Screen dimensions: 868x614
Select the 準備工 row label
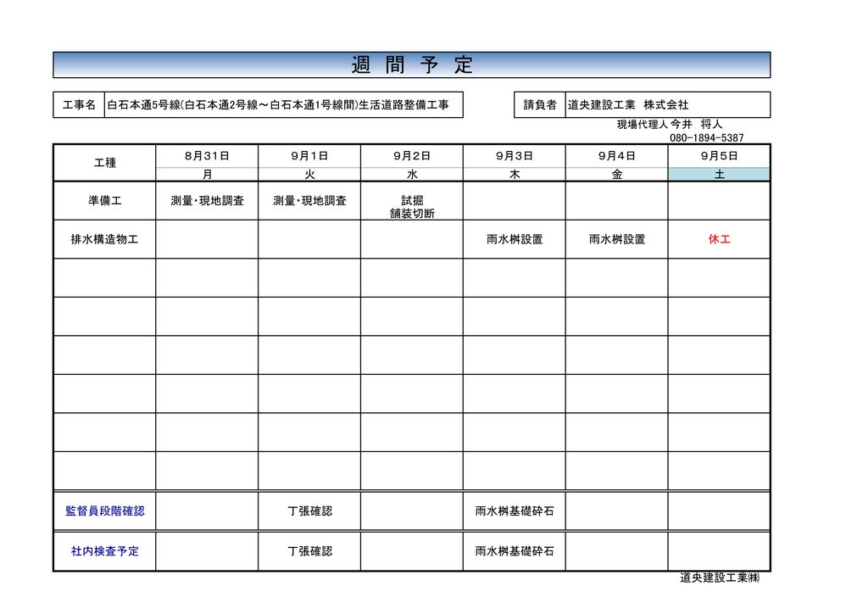coord(104,201)
